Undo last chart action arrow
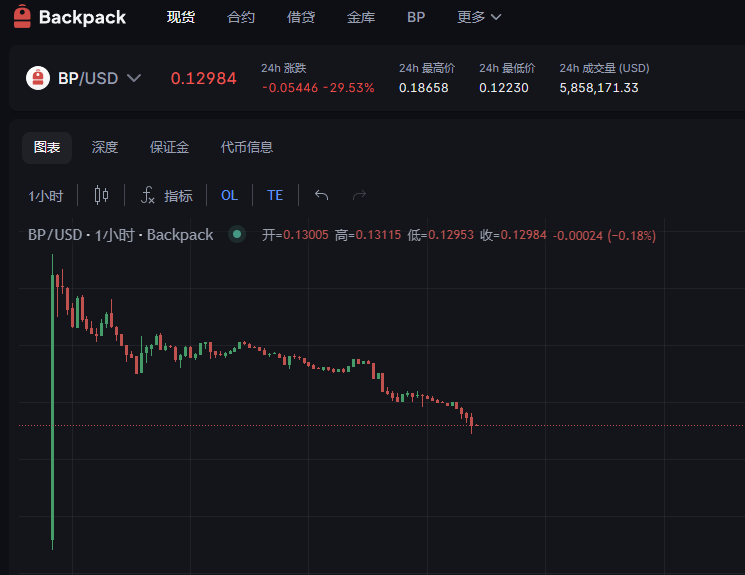Screen dimensions: 745x575 (322, 195)
